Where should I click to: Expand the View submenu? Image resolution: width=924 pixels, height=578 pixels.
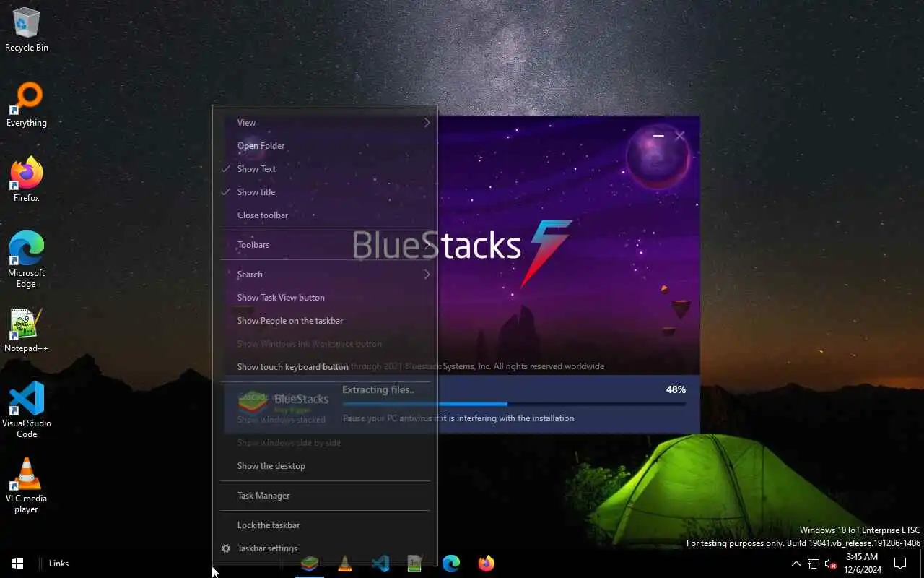pos(326,123)
